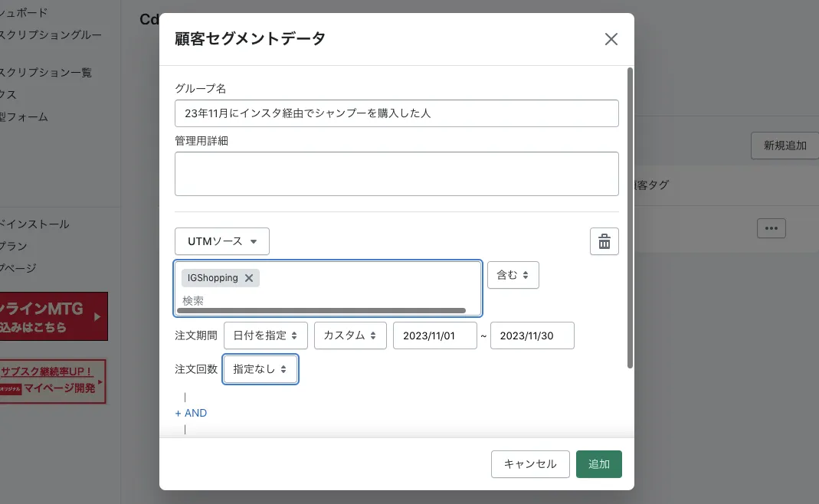The height and width of the screenshot is (504, 819).
Task: Open the カスタム period dropdown
Action: (349, 335)
